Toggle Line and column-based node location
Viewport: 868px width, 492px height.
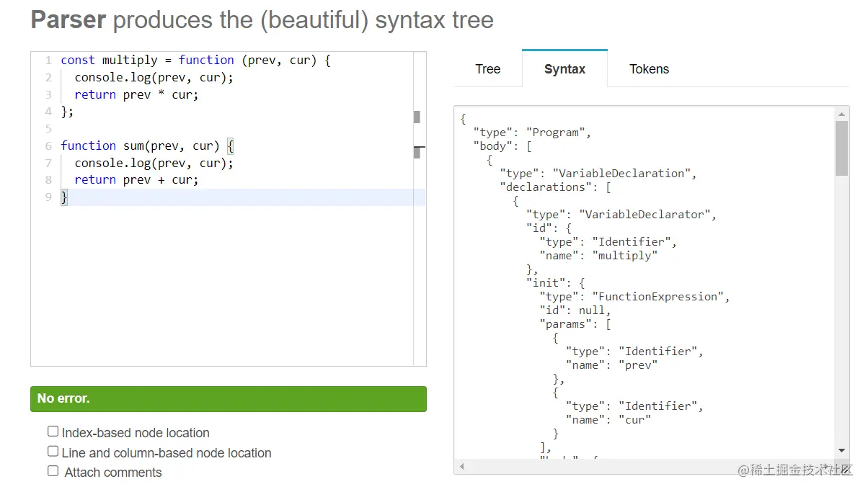point(53,452)
